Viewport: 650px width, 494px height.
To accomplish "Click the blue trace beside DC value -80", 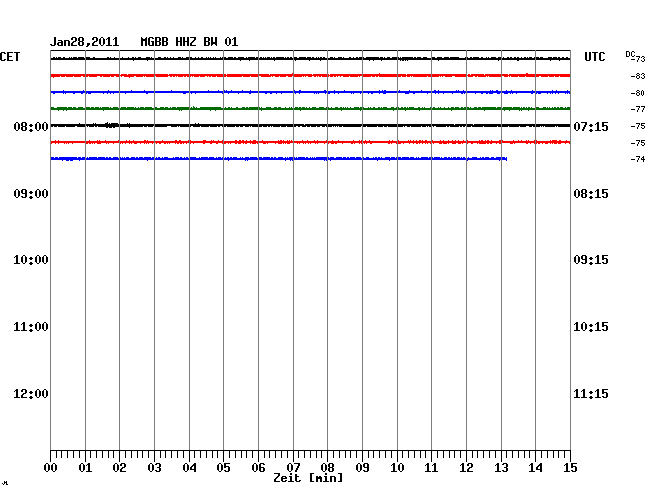I will (310, 92).
